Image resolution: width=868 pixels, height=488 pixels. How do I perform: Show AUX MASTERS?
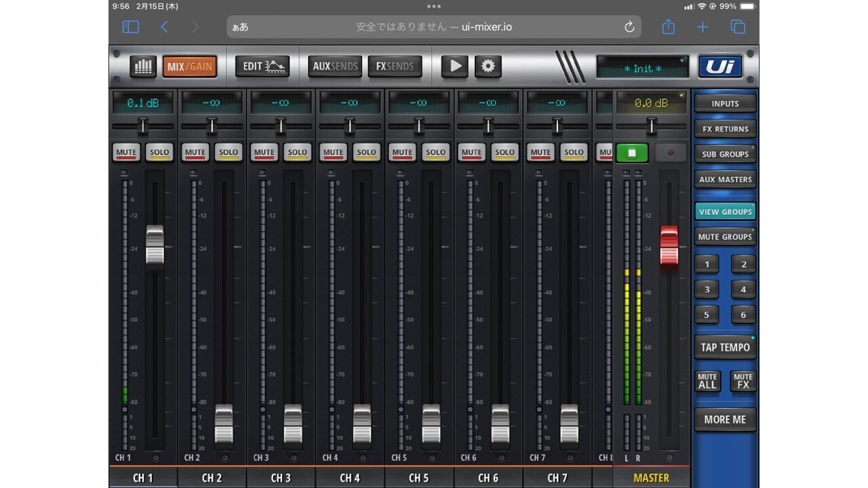[725, 179]
